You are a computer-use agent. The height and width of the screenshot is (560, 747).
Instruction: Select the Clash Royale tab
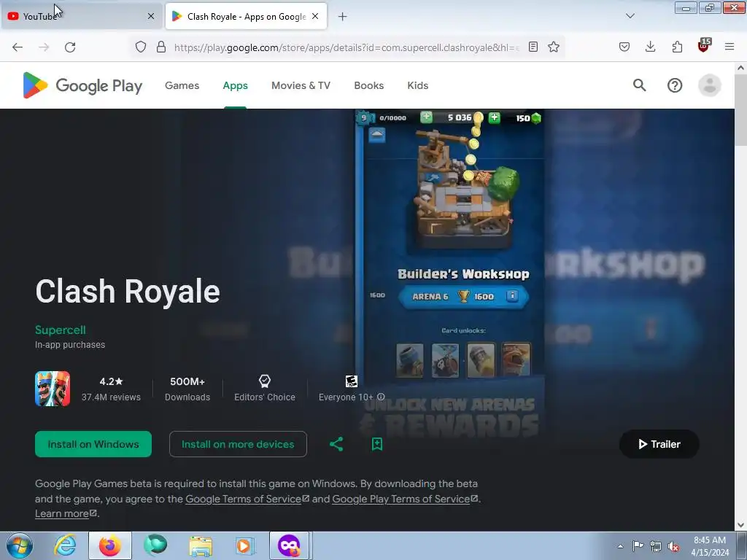[246, 16]
